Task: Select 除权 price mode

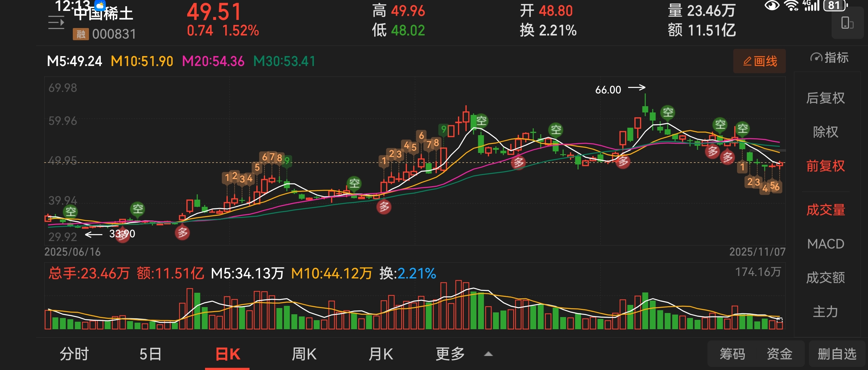Action: (825, 132)
